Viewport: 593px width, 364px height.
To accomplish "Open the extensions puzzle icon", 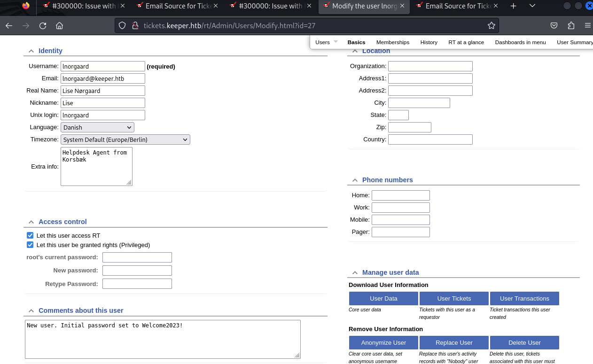I will pos(571,26).
